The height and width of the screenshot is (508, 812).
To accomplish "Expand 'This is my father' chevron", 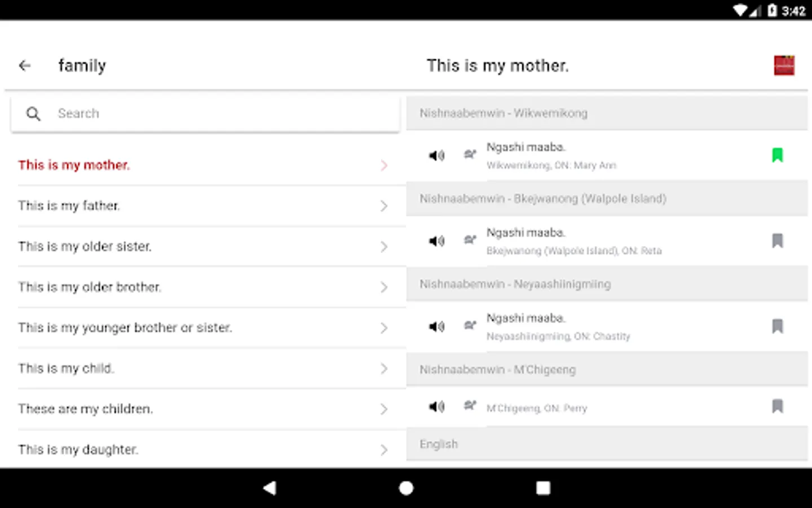I will 384,206.
